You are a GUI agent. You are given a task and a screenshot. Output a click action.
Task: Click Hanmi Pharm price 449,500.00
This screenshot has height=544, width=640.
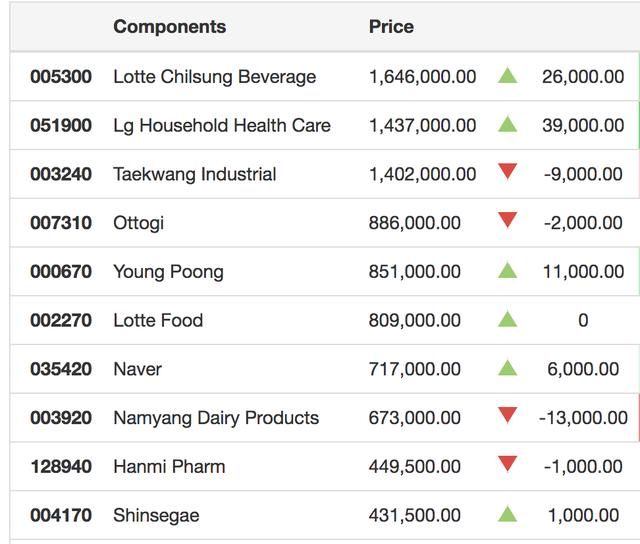click(415, 467)
